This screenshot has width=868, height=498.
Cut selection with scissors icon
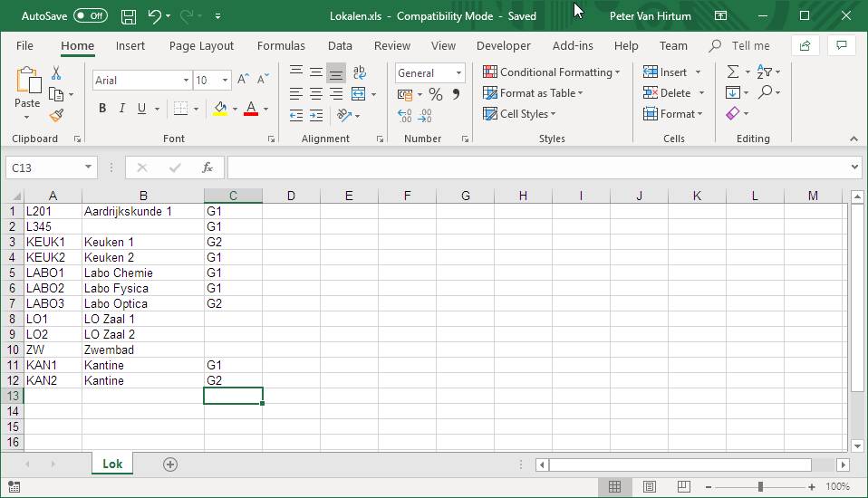56,73
